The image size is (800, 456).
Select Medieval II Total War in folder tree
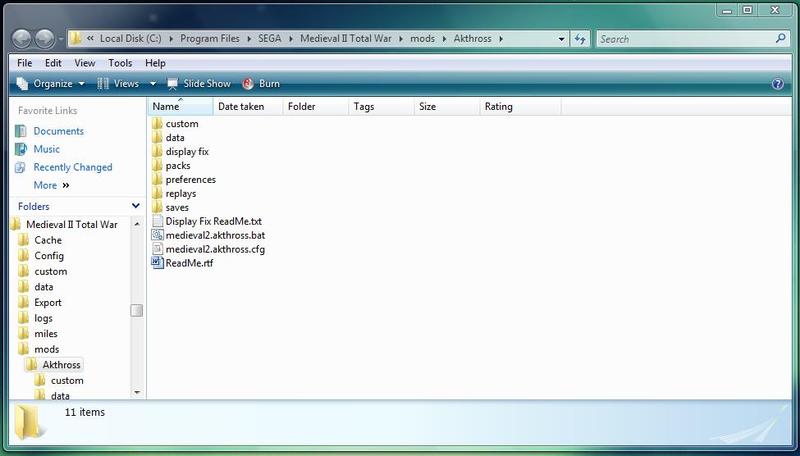coord(71,224)
